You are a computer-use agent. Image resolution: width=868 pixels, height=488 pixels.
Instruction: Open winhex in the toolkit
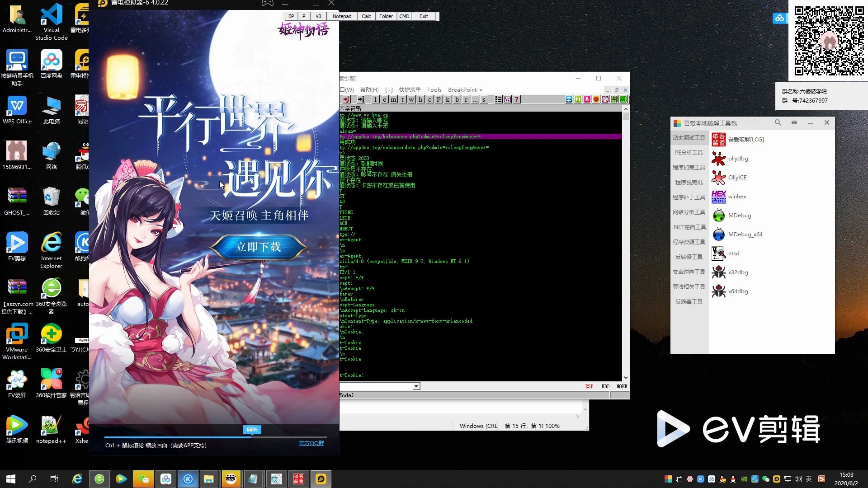729,197
